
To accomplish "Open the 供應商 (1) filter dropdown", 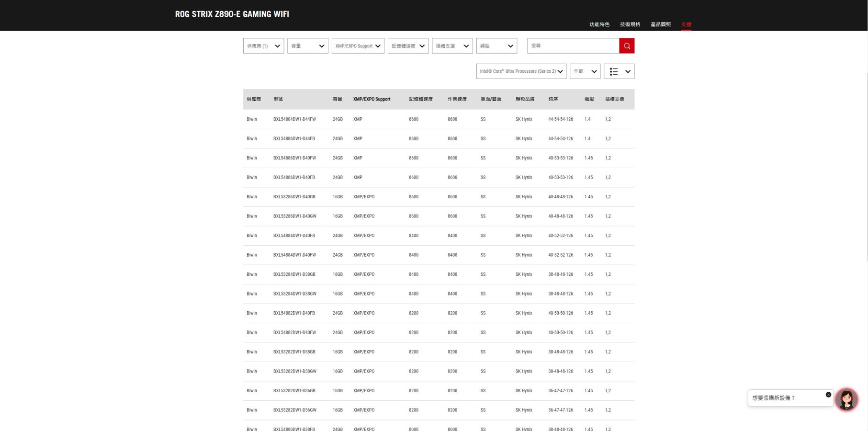I will coord(264,46).
